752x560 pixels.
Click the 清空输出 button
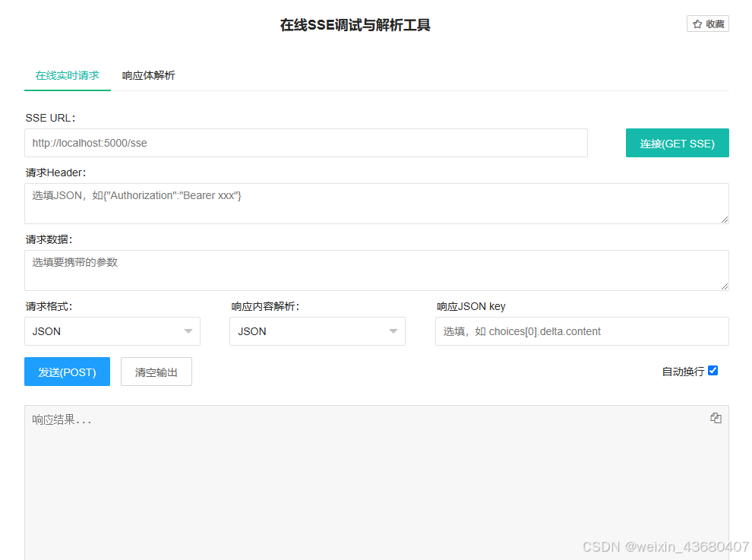[x=156, y=372]
